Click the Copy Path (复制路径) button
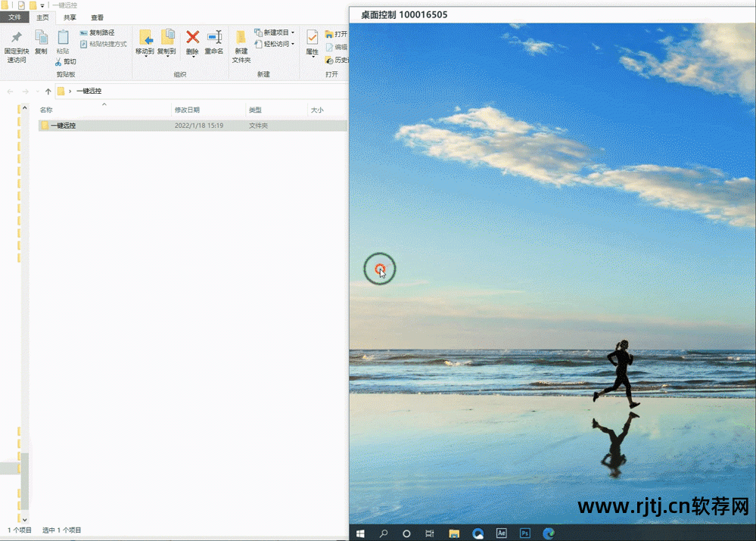 98,33
